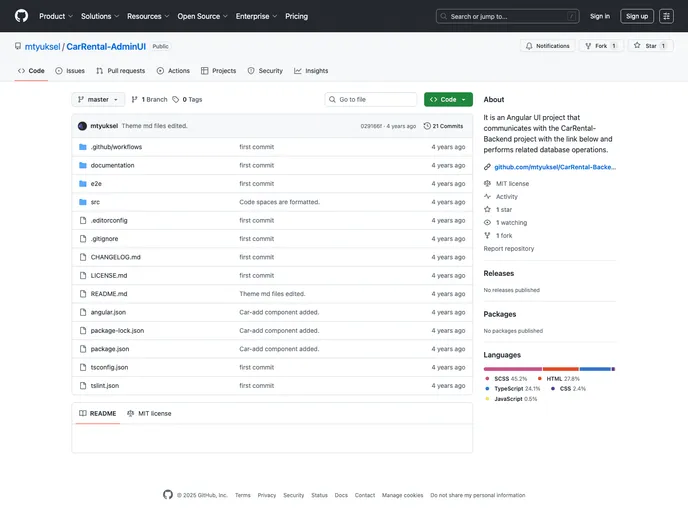Expand the Open Source menu

(202, 16)
